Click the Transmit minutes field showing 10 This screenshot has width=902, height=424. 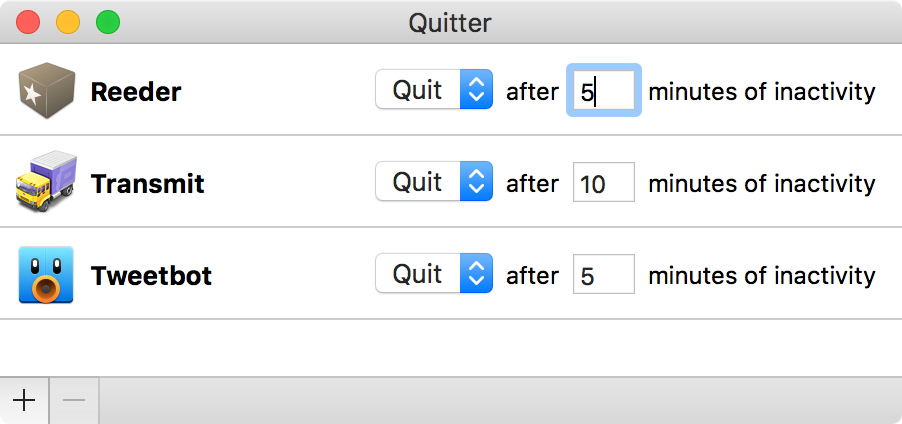604,182
